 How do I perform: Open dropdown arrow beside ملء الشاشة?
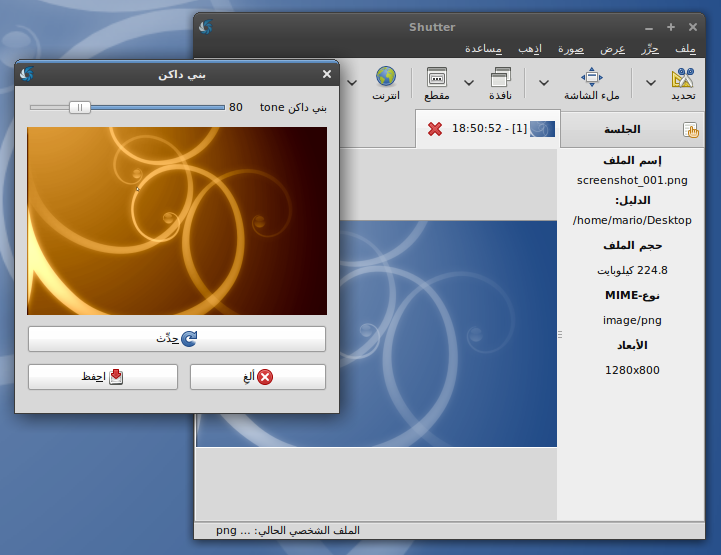pyautogui.click(x=544, y=83)
